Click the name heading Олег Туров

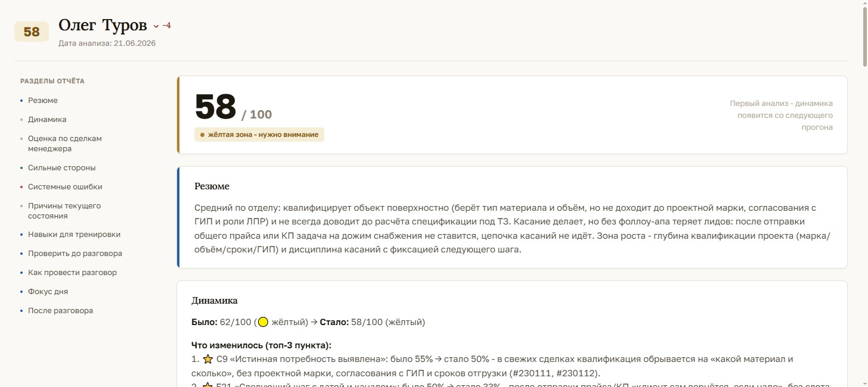pos(103,25)
